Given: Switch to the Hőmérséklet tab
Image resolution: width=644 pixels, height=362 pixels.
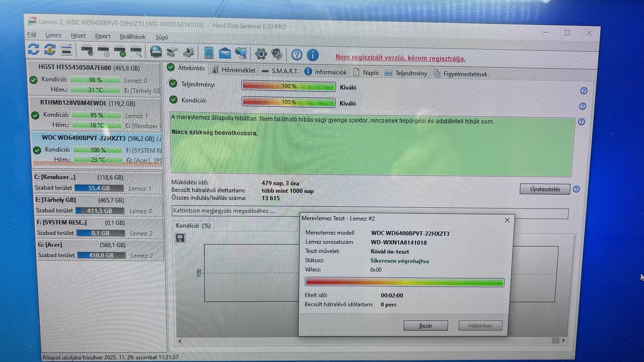Looking at the screenshot, I should (x=238, y=70).
